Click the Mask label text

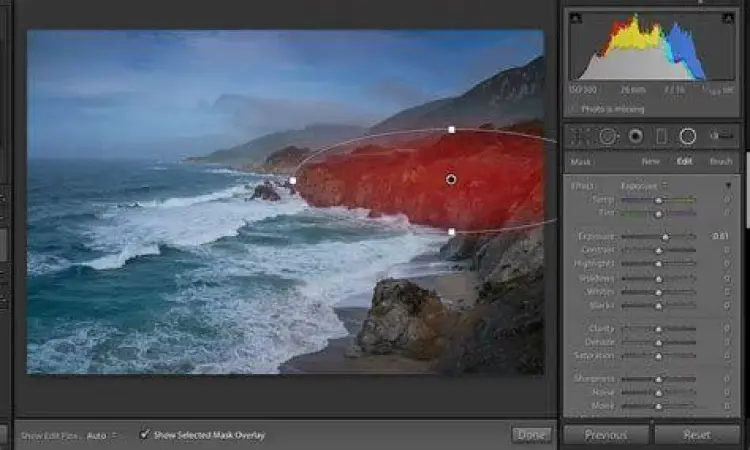coord(580,162)
